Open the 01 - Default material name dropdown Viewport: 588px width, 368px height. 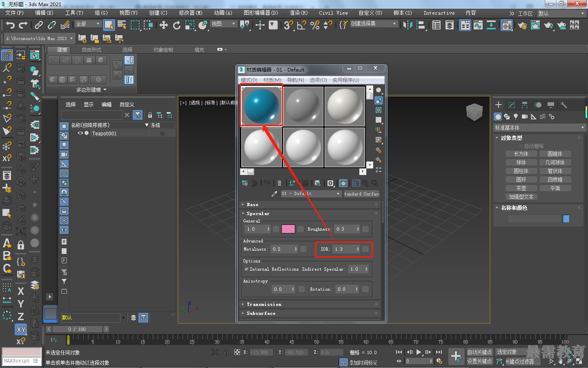(x=311, y=194)
